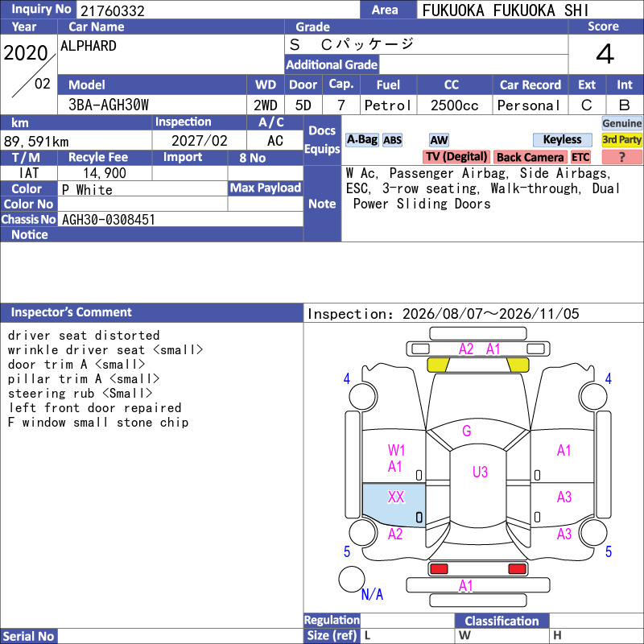The image size is (644, 644).
Task: Click the U3 roof mark on diagram
Action: pyautogui.click(x=480, y=472)
